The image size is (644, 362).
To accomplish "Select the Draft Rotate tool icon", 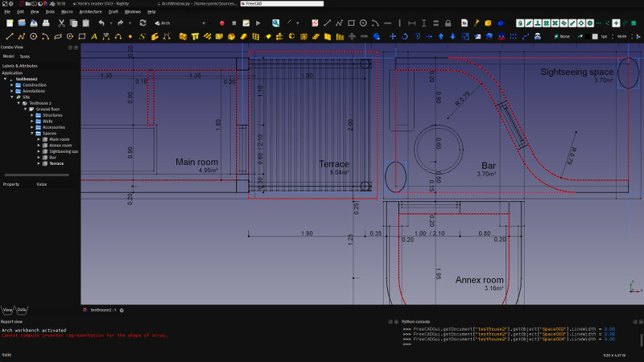I will click(405, 36).
